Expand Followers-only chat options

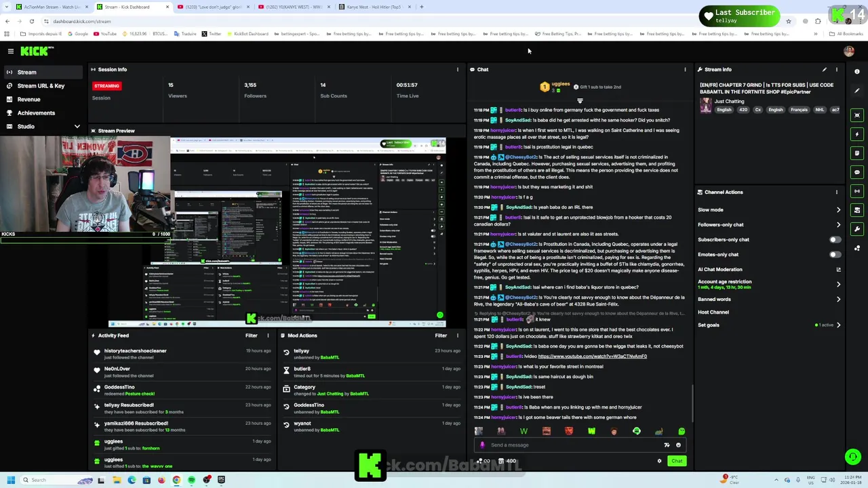pyautogui.click(x=838, y=224)
